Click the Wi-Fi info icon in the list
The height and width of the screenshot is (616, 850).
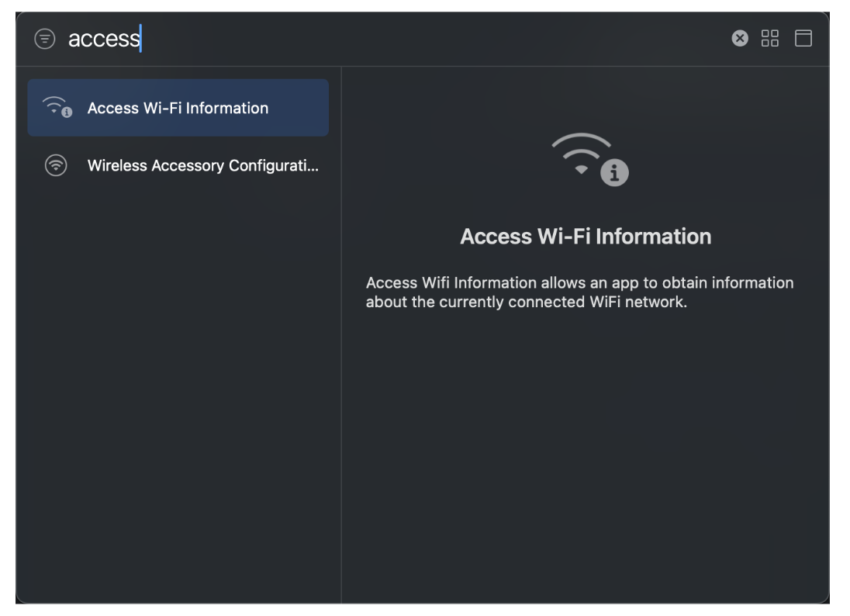click(x=57, y=108)
